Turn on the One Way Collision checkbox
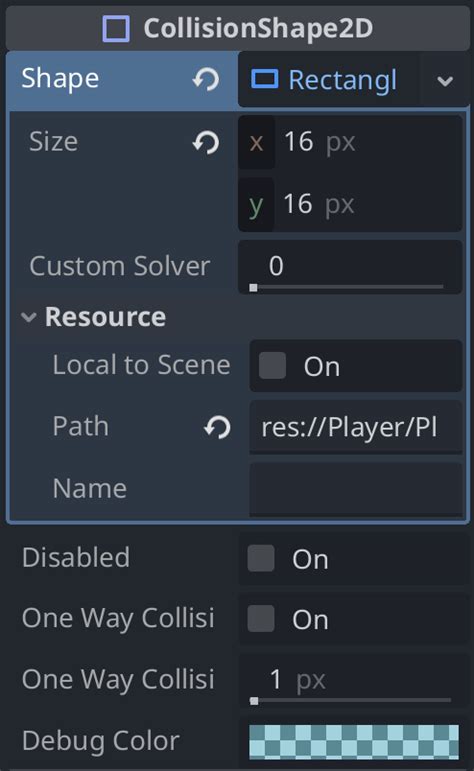The width and height of the screenshot is (474, 771). coord(261,619)
